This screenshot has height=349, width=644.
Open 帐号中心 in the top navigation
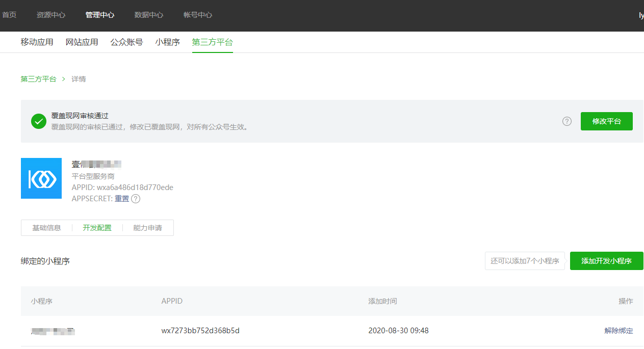[x=198, y=15]
